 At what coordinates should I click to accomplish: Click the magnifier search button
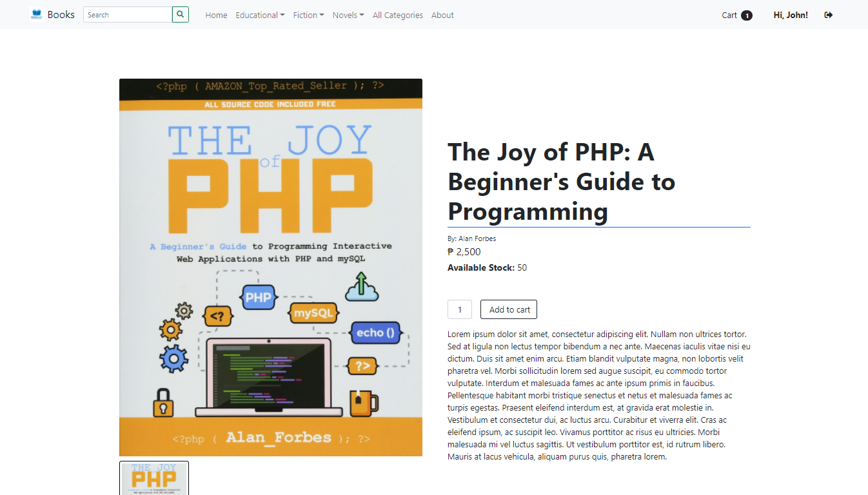(181, 14)
